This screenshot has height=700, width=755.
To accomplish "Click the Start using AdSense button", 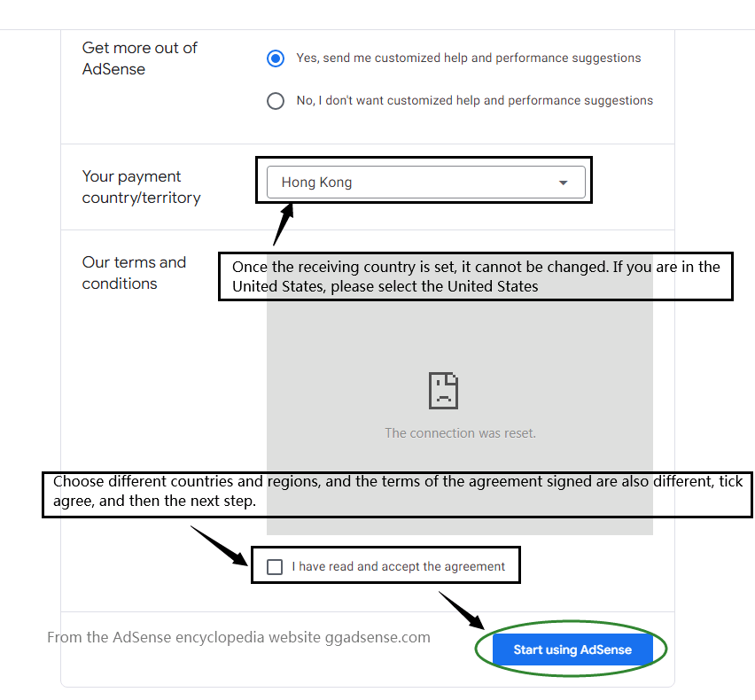I will 572,649.
